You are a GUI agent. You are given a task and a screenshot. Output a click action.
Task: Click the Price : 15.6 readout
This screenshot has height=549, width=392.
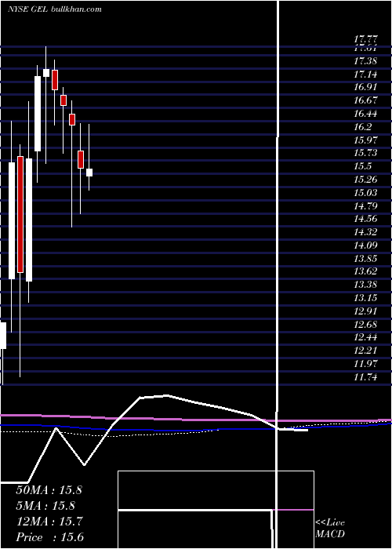tap(49, 537)
